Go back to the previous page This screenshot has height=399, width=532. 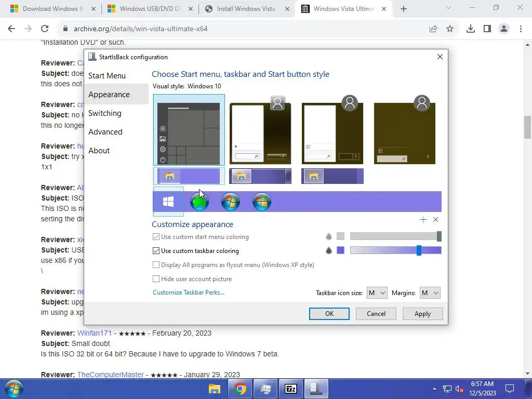tap(11, 29)
